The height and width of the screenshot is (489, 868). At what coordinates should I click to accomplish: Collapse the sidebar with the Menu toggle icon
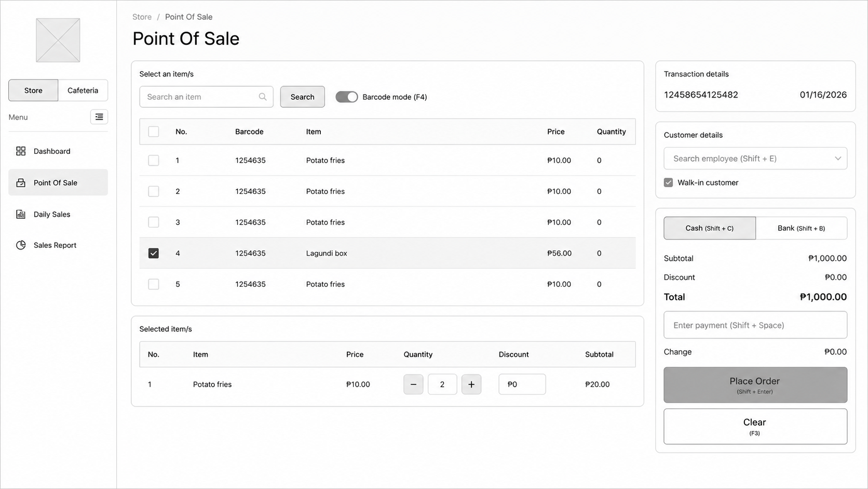(x=99, y=117)
